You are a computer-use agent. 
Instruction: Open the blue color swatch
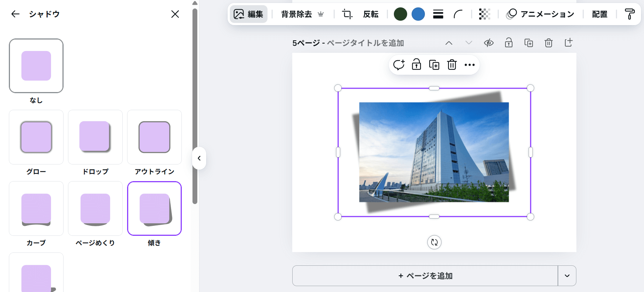418,14
